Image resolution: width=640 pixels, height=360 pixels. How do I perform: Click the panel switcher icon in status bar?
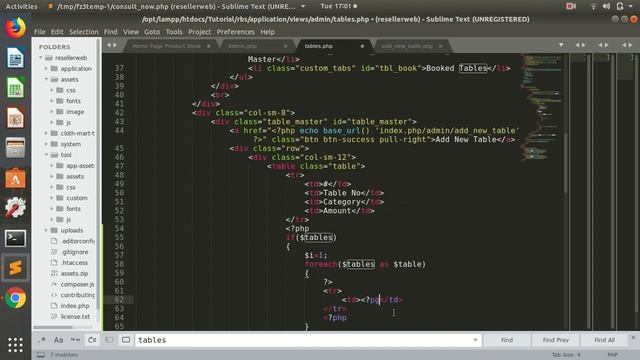pyautogui.click(x=41, y=355)
